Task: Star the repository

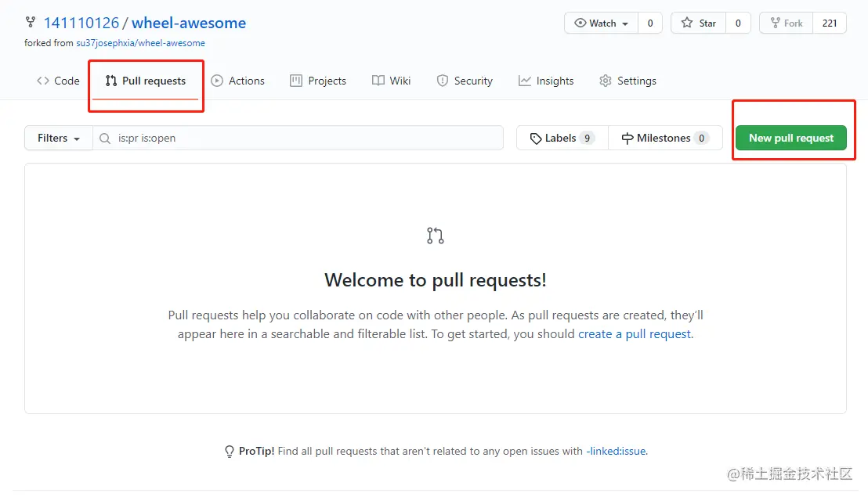Action: 699,23
